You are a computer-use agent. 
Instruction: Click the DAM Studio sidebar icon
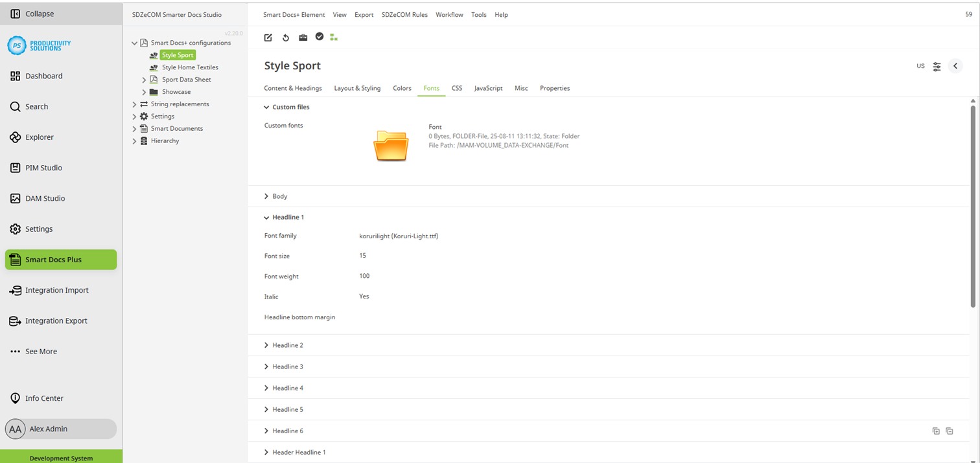16,199
